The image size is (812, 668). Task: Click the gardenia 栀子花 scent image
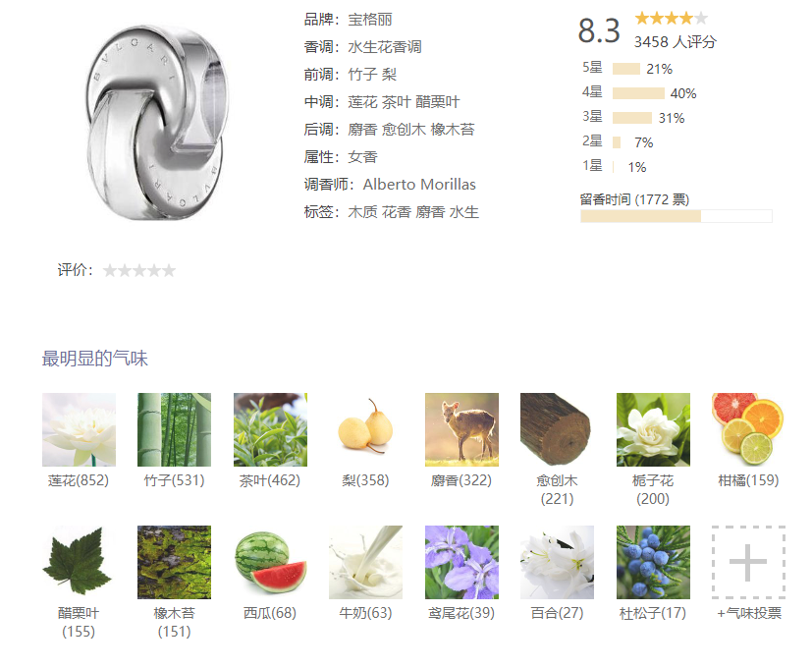click(x=654, y=429)
